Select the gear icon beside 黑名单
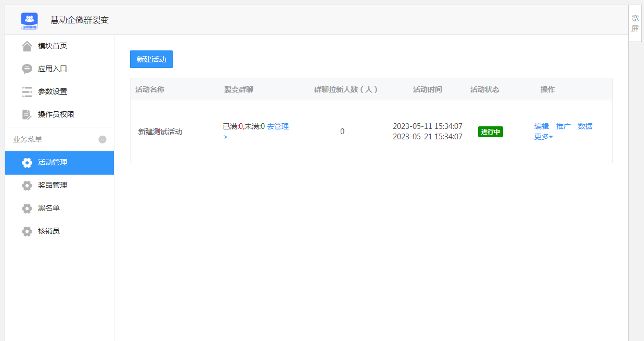The image size is (644, 341). 27,208
